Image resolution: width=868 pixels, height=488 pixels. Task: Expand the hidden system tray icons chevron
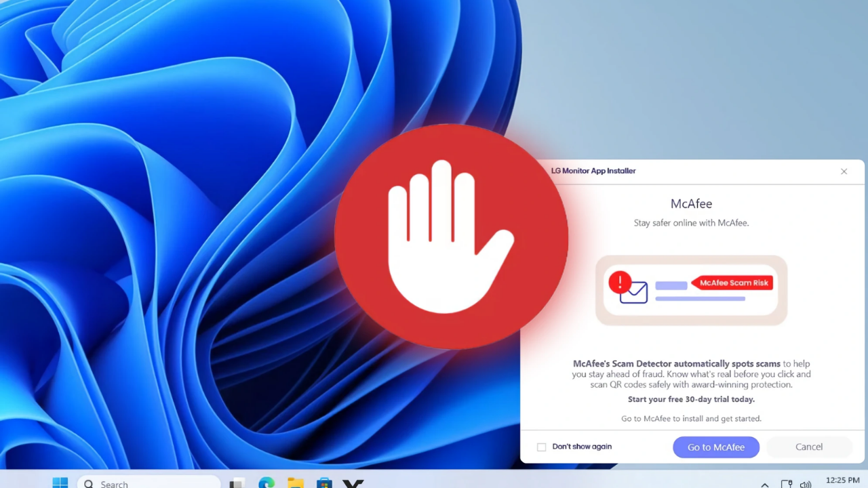(765, 485)
